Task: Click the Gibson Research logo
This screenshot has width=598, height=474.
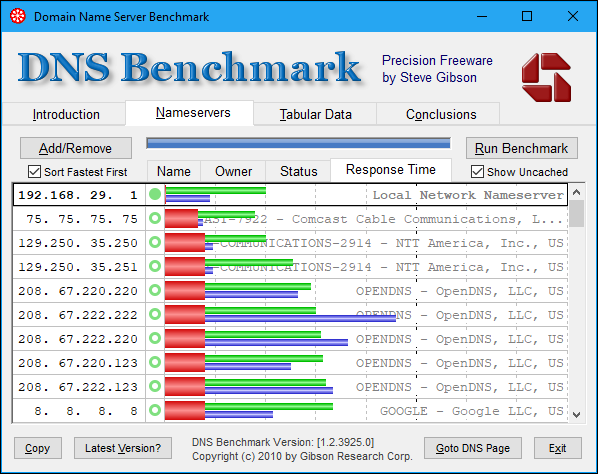Action: point(547,77)
